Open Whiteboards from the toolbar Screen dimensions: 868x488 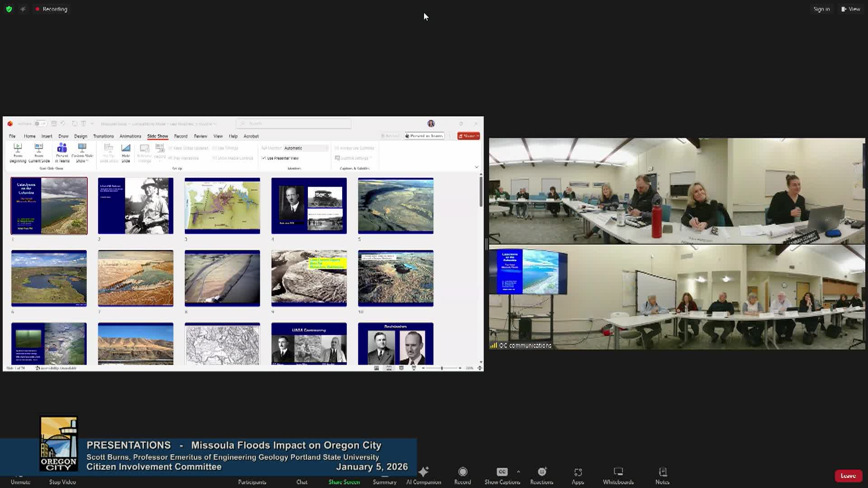pos(618,472)
